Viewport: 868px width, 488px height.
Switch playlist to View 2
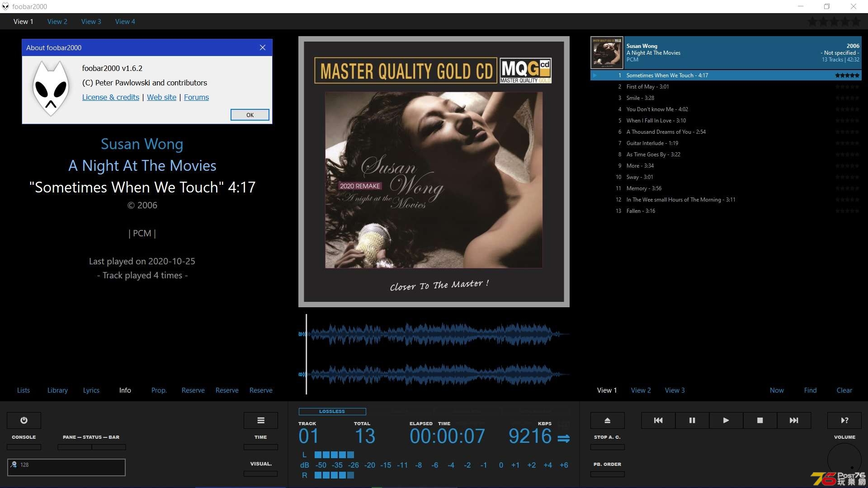point(641,390)
